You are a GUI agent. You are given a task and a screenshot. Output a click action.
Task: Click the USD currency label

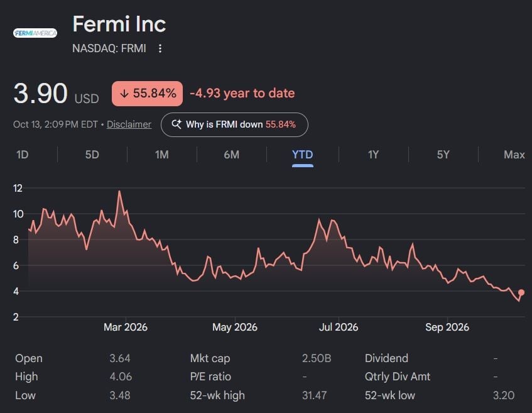[x=87, y=99]
